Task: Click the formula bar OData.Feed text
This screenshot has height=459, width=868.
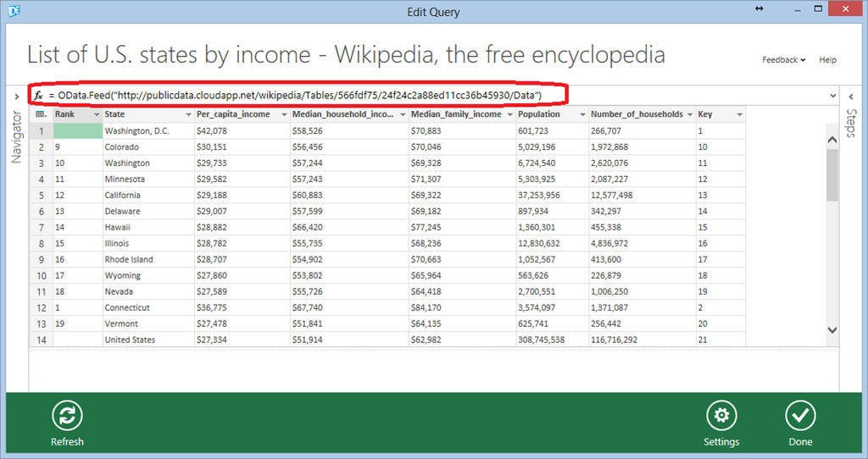Action: click(x=299, y=95)
